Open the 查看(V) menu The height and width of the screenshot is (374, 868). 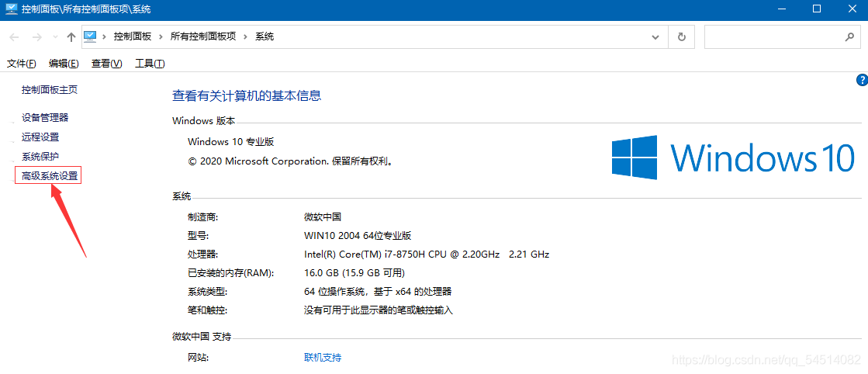point(107,64)
